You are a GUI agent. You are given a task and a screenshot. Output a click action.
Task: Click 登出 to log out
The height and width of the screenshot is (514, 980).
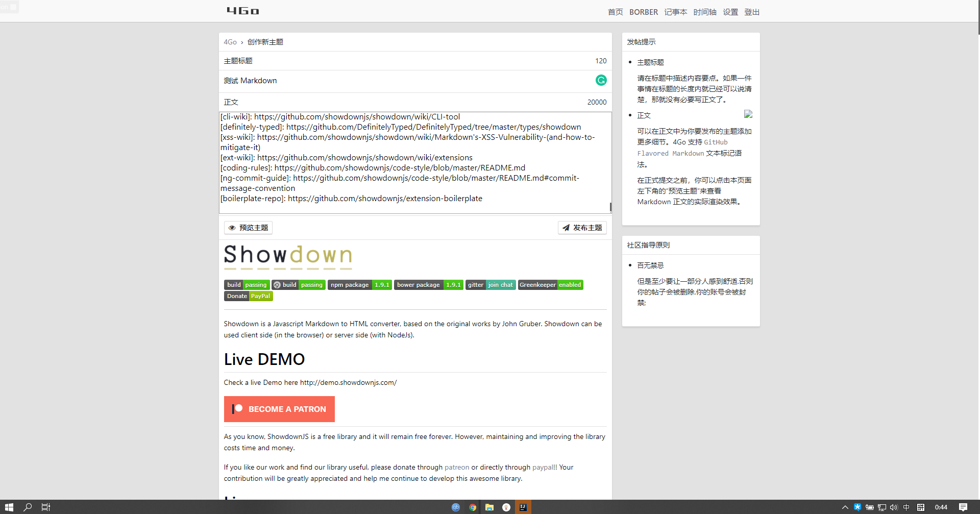[751, 12]
